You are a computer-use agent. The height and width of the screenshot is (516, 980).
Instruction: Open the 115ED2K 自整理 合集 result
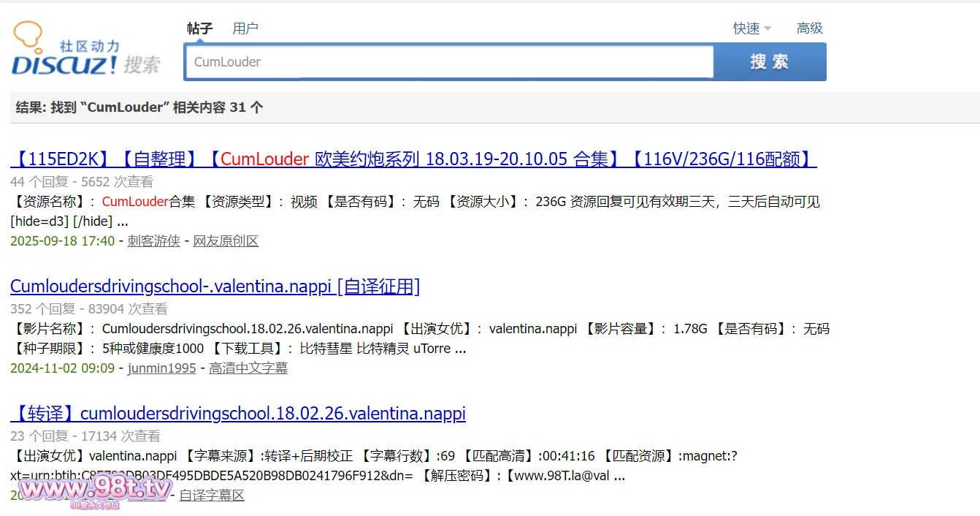413,159
